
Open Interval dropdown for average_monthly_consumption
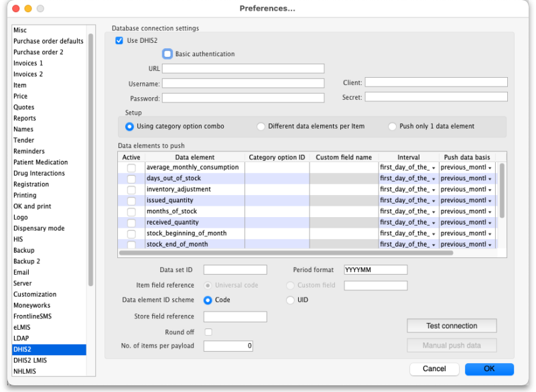[x=408, y=168]
